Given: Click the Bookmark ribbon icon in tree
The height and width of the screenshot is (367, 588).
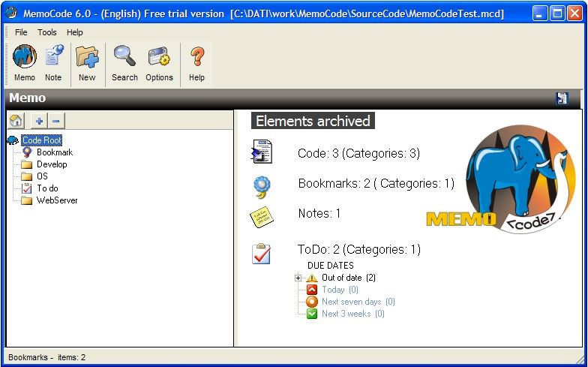Looking at the screenshot, I should pyautogui.click(x=27, y=152).
